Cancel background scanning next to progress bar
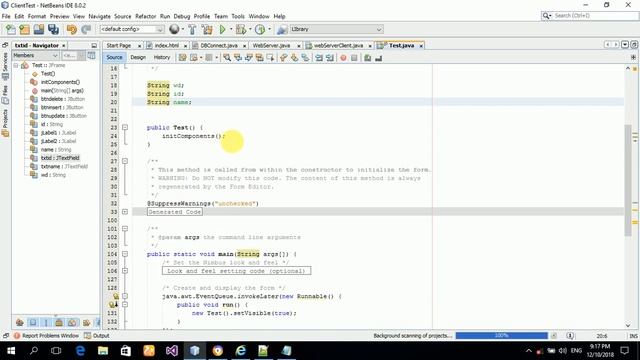Viewport: 640px width, 360px height. 554,336
